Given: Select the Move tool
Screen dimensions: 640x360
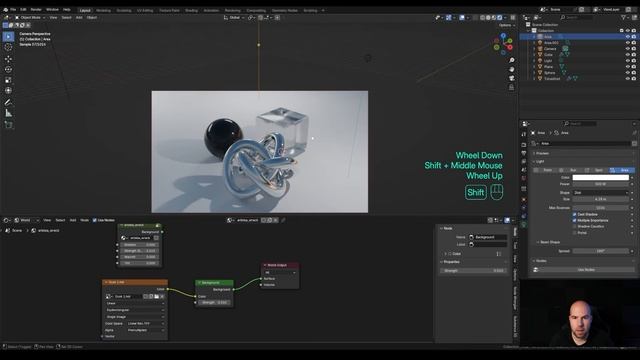Looking at the screenshot, I should click(9, 59).
